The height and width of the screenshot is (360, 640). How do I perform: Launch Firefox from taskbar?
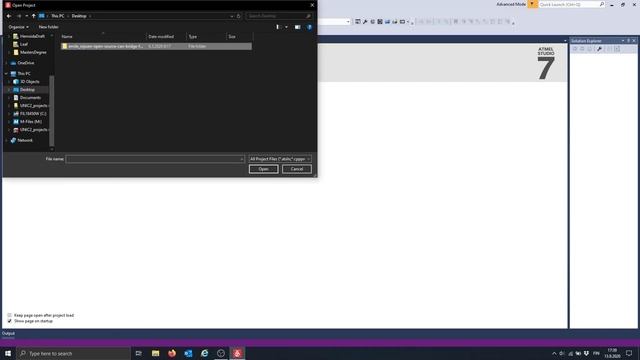[172, 353]
